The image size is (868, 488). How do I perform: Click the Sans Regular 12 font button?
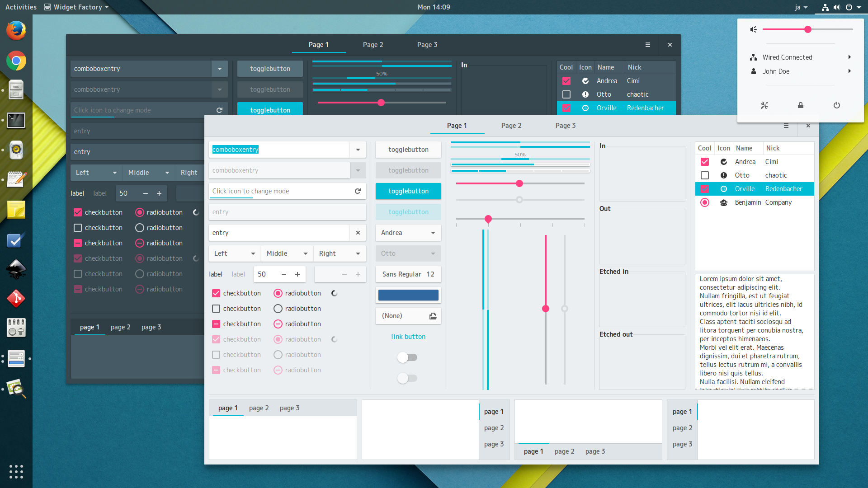click(x=408, y=274)
